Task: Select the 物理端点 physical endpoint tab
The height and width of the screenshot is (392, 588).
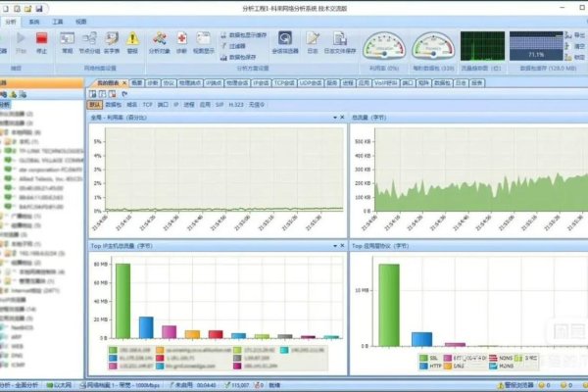Action: [190, 83]
